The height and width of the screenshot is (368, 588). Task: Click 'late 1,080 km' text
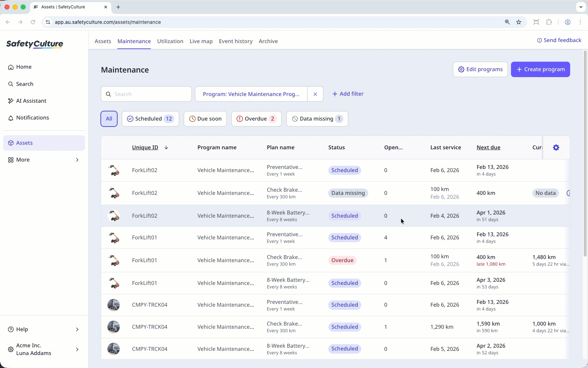(x=491, y=264)
